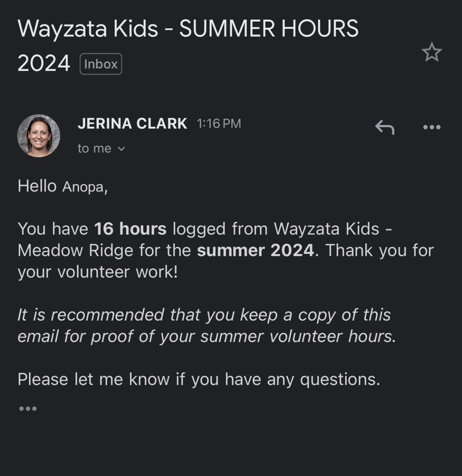462x476 pixels.
Task: Tap the italic 'It is recommended' sentence
Action: (204, 315)
